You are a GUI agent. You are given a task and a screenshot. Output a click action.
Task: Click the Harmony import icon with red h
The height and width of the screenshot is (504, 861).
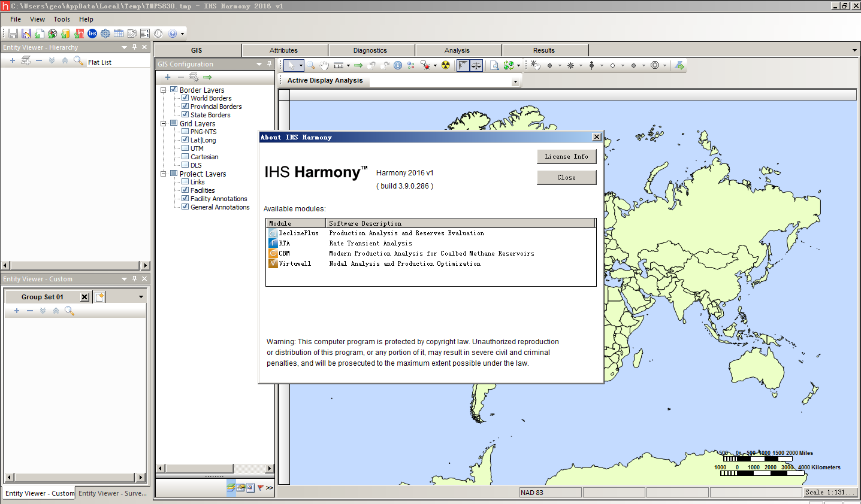[79, 34]
